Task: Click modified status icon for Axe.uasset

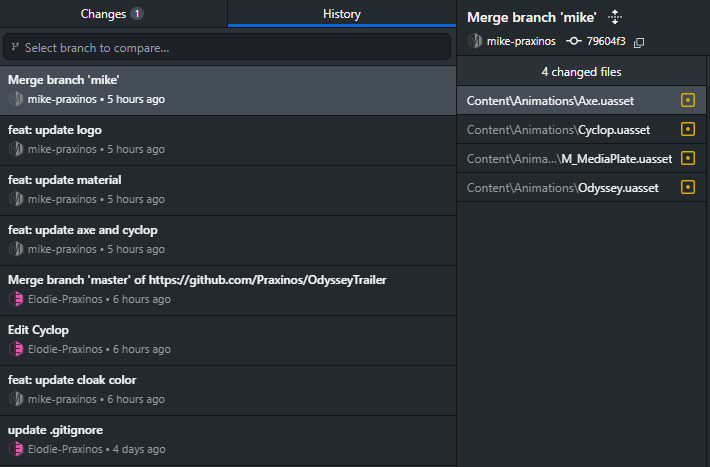Action: tap(687, 101)
